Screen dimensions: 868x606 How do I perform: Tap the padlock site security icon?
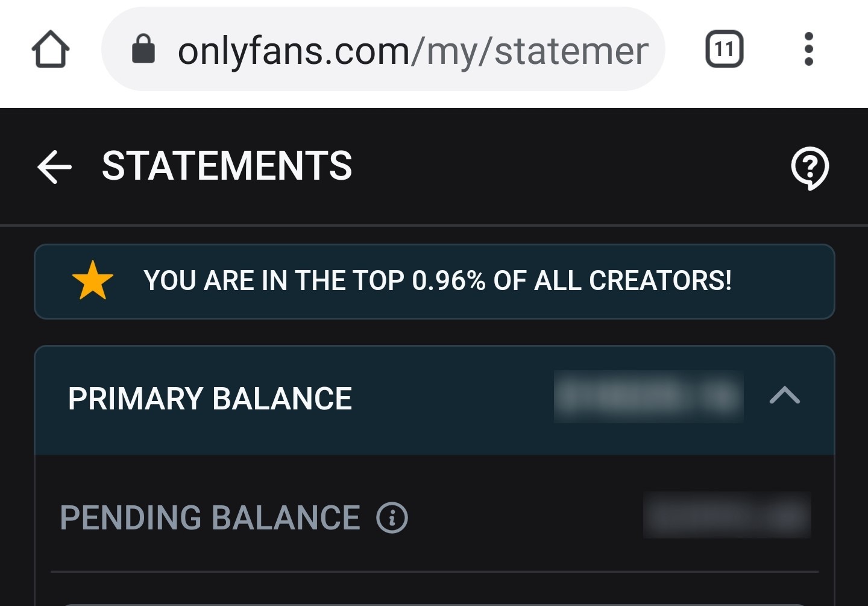tap(143, 49)
